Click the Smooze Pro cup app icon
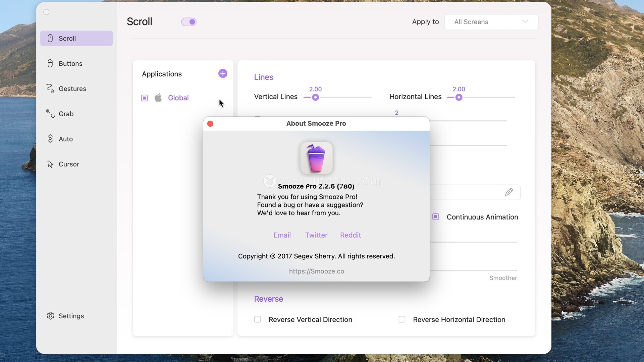 (x=316, y=158)
